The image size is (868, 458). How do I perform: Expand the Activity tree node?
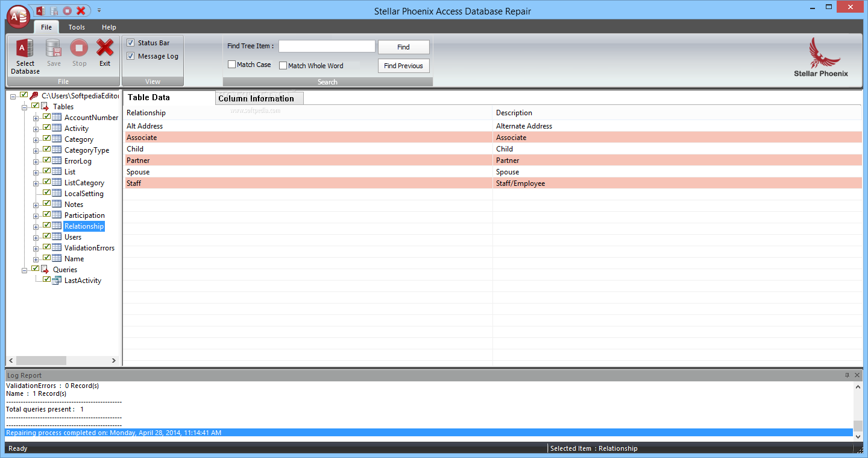click(x=36, y=129)
